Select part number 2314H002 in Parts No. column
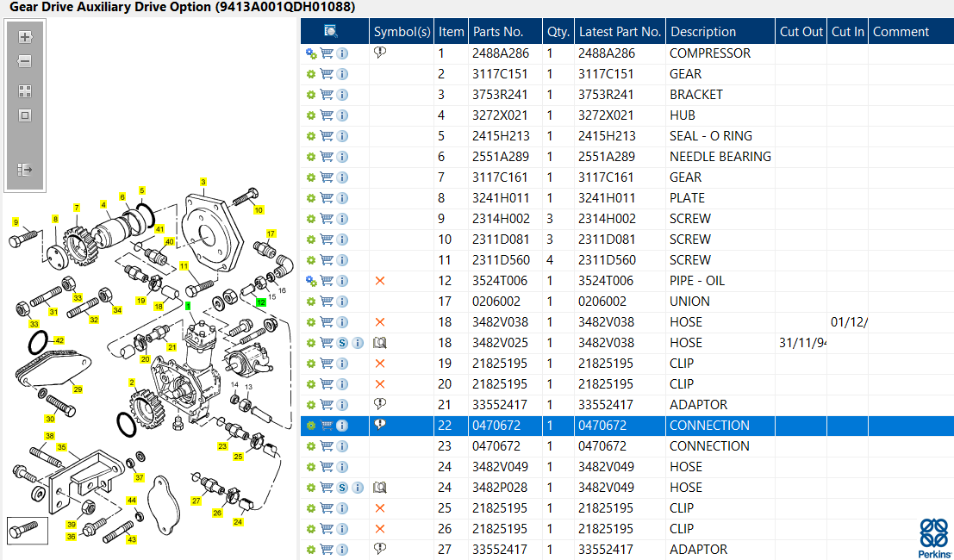This screenshot has height=560, width=954. tap(501, 219)
